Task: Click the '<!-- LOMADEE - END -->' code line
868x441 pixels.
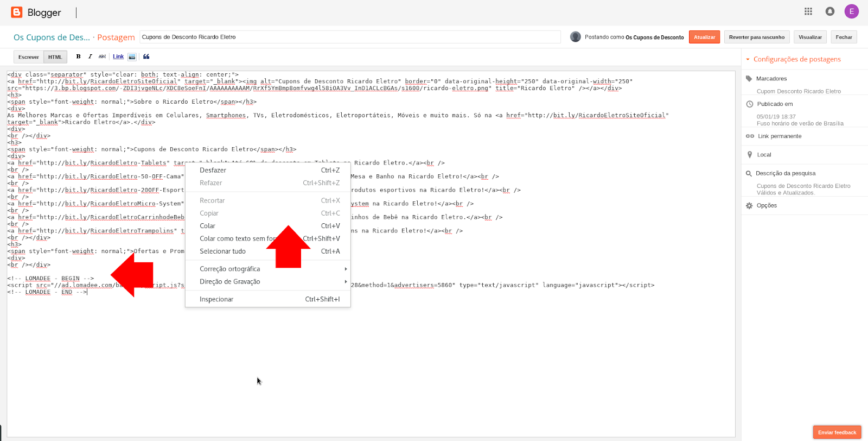Action: pos(47,292)
